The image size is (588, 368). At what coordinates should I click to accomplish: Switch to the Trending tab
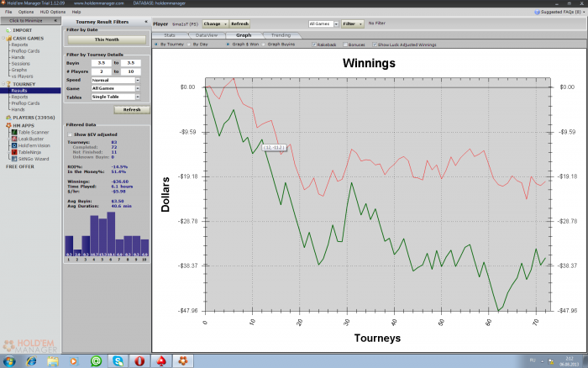coord(281,35)
